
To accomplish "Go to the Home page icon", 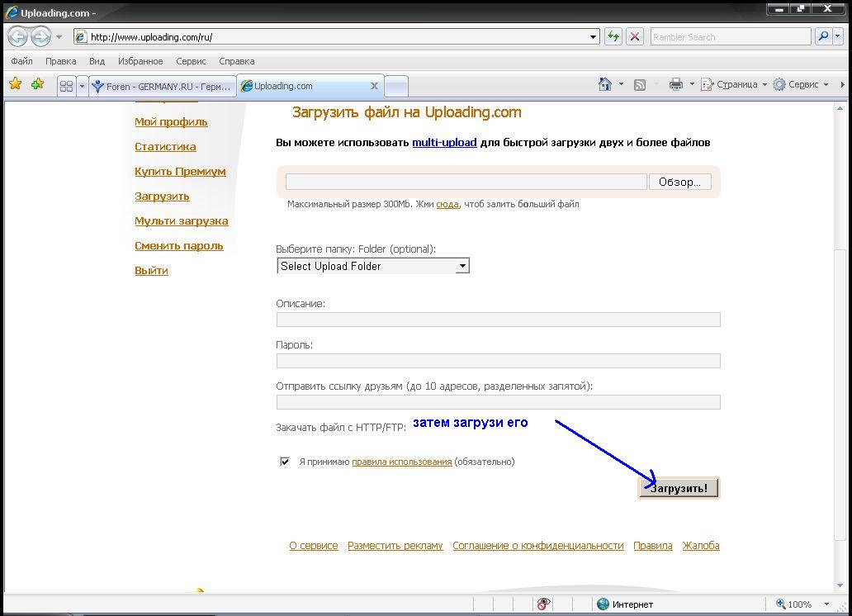I will [605, 84].
